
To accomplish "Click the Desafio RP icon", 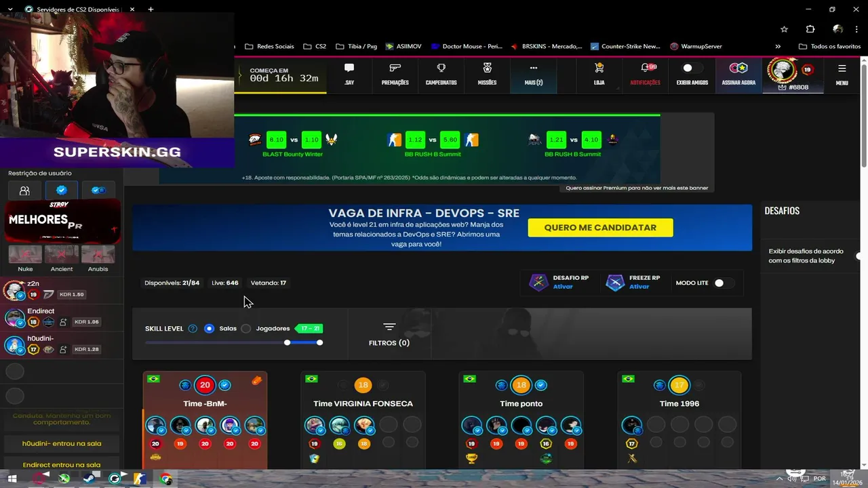I will click(x=538, y=282).
